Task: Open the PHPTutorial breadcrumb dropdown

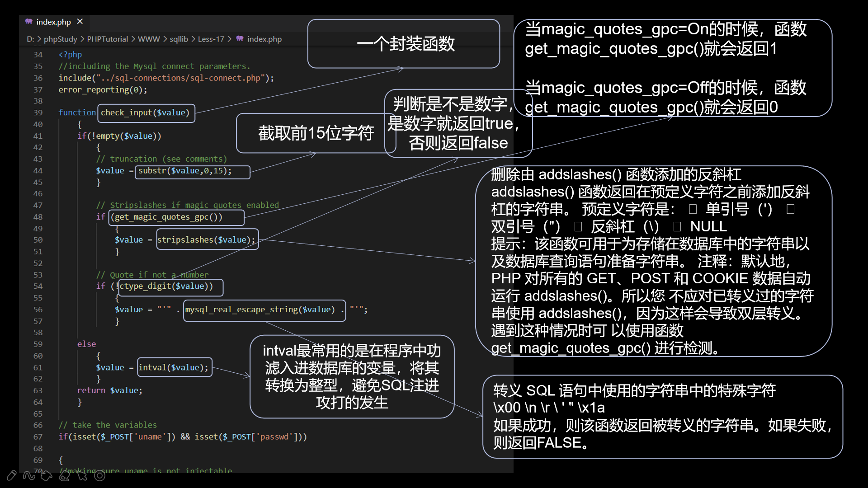Action: point(107,39)
